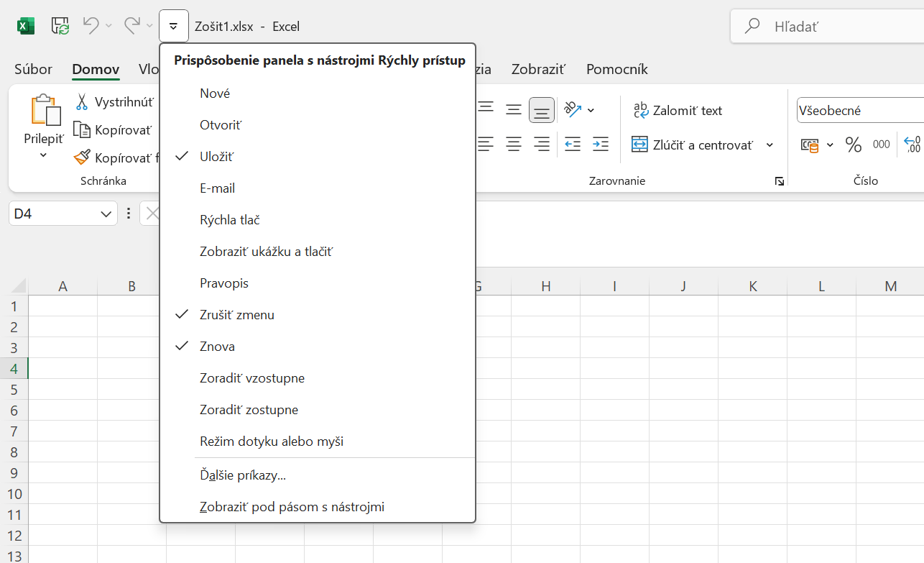This screenshot has width=924, height=563.
Task: Open the Name Box dropdown arrow
Action: point(106,214)
